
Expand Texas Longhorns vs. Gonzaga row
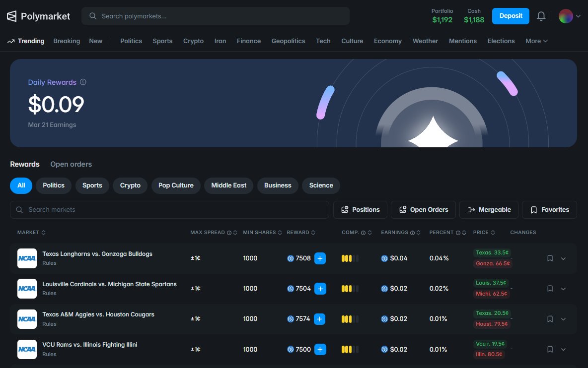point(563,259)
